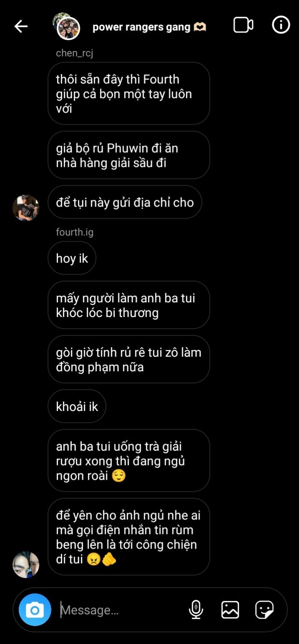Select the "hoy ik" message bubble

(72, 258)
